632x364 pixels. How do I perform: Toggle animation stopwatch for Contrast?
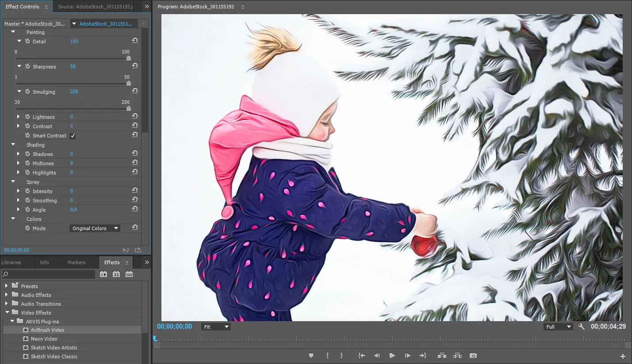(x=27, y=126)
